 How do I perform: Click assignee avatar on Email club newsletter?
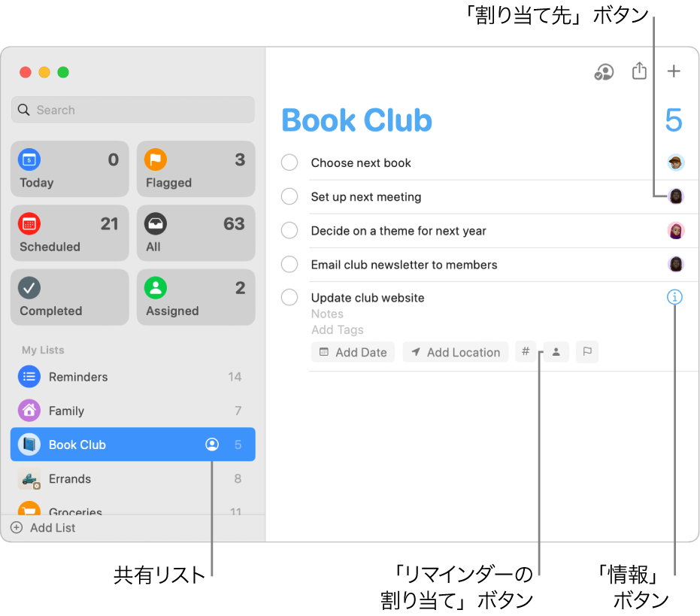coord(676,264)
